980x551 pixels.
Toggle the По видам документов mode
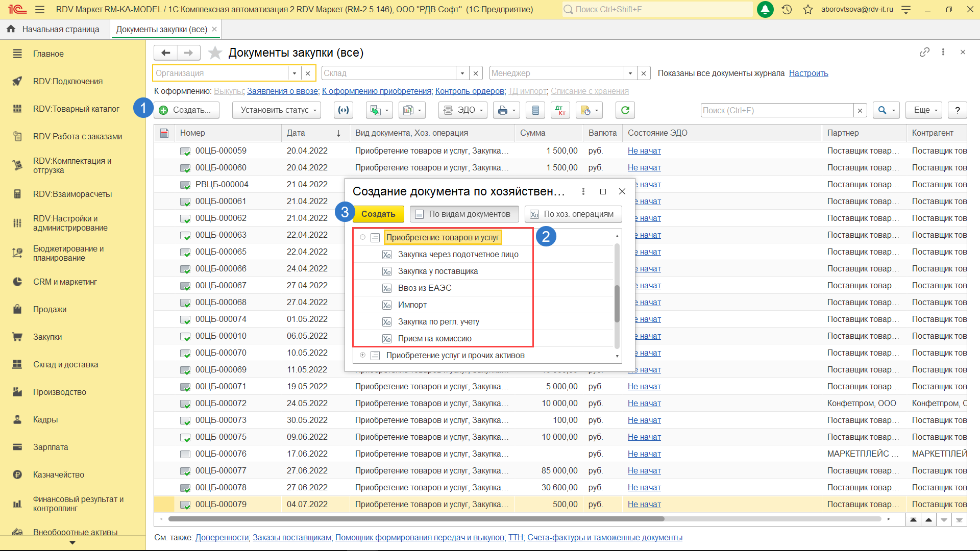464,214
